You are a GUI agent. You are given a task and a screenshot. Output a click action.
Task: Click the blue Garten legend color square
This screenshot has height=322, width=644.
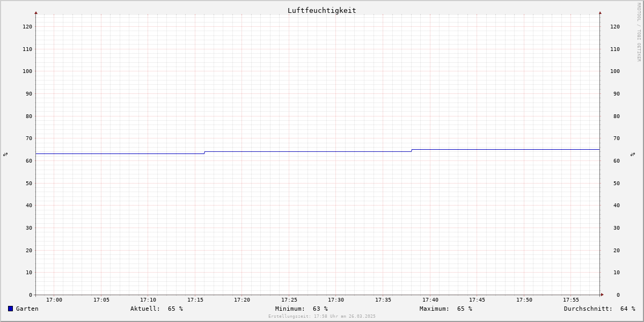(x=10, y=309)
